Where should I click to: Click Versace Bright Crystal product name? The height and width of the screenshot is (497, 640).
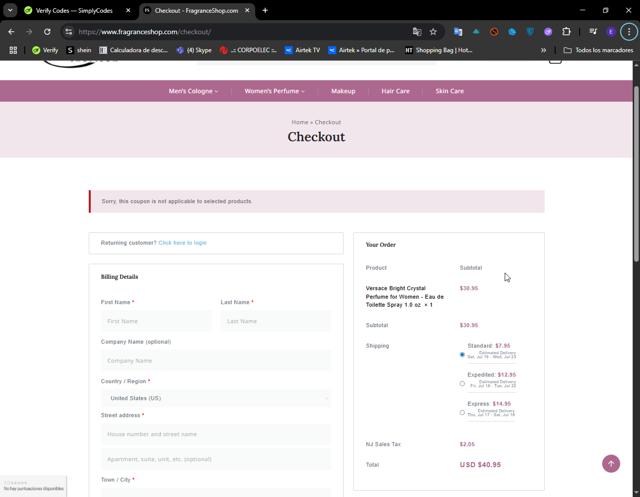tap(404, 297)
